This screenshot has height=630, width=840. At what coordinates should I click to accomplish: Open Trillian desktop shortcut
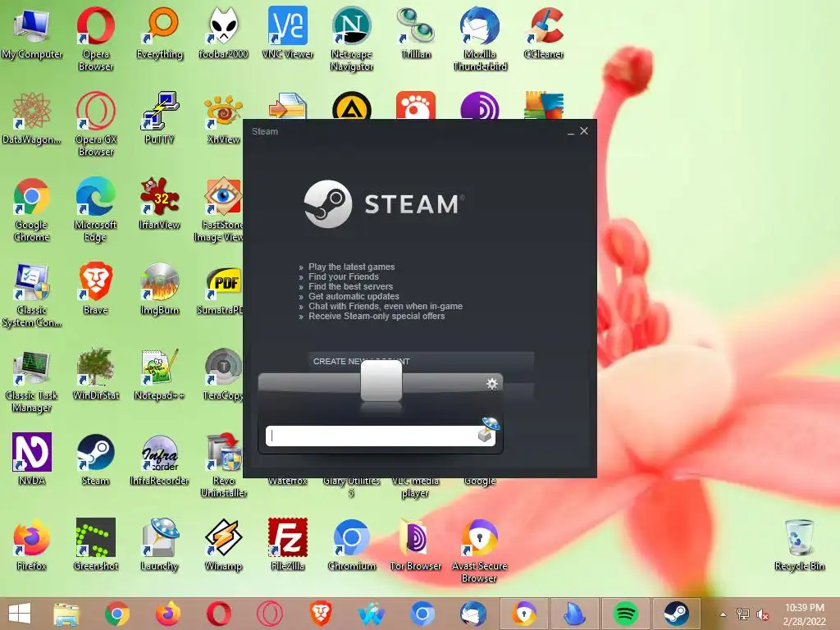[x=416, y=33]
